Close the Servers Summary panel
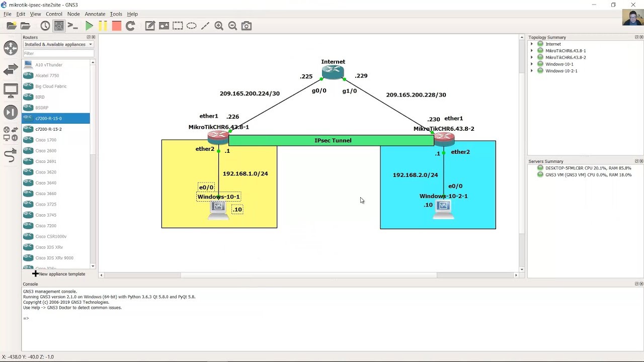 click(641, 161)
